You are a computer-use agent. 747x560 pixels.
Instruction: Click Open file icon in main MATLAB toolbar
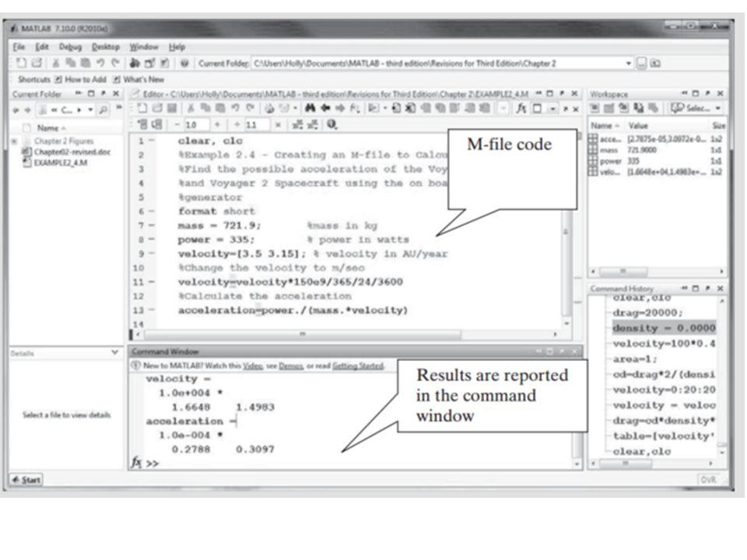point(37,63)
